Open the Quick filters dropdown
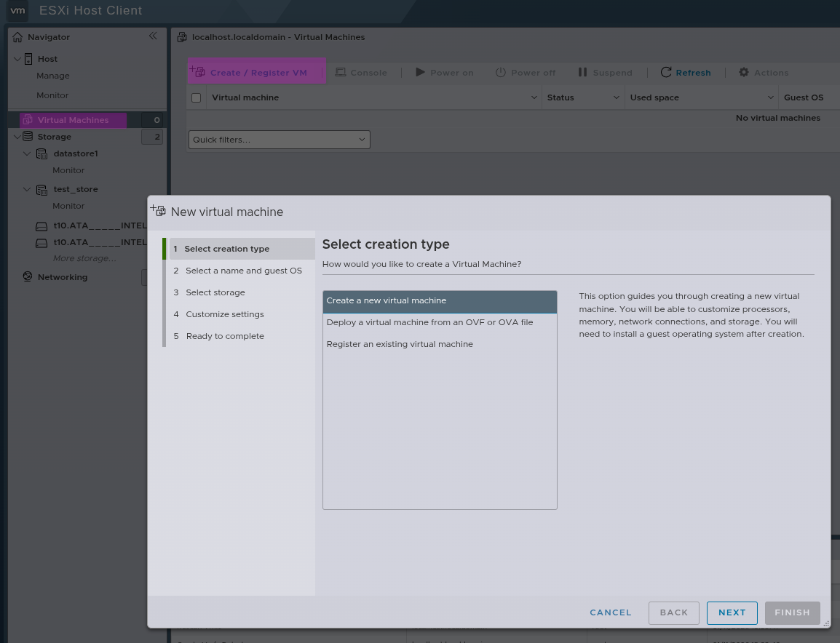This screenshot has height=643, width=840. coord(279,140)
